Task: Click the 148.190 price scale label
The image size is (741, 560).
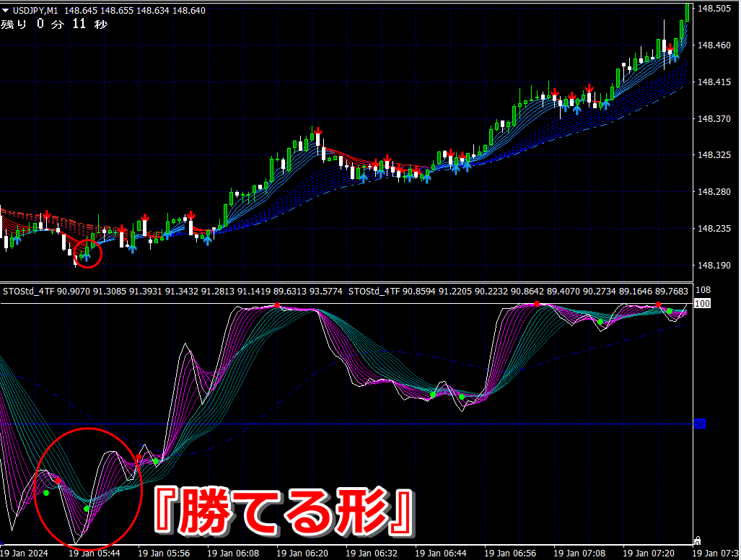Action: pyautogui.click(x=714, y=265)
